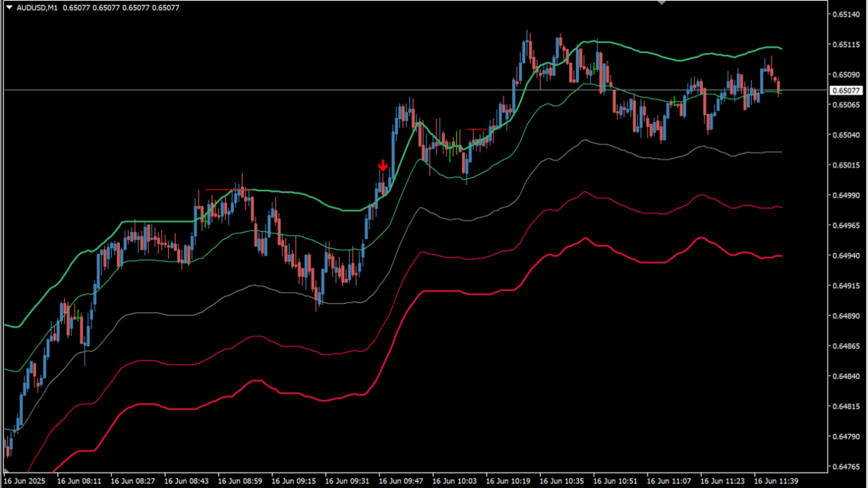Image resolution: width=868 pixels, height=488 pixels.
Task: Click the 0.65040 price axis label
Action: (846, 135)
